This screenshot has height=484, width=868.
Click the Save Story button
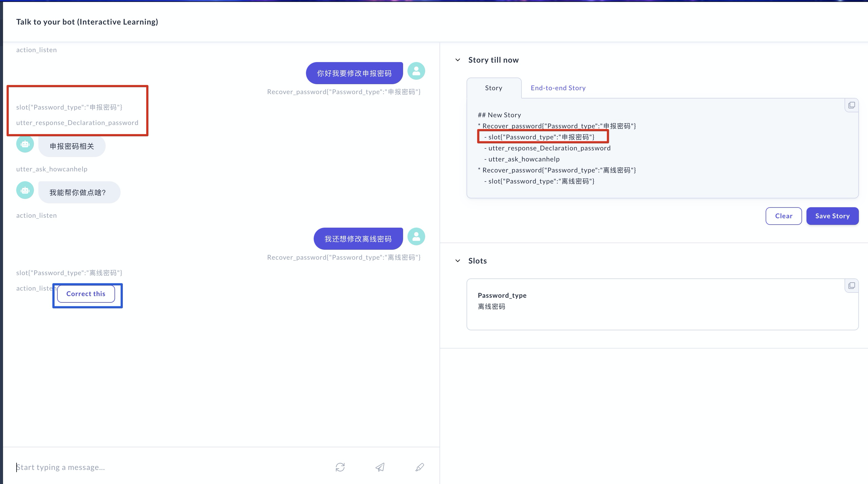click(x=832, y=216)
